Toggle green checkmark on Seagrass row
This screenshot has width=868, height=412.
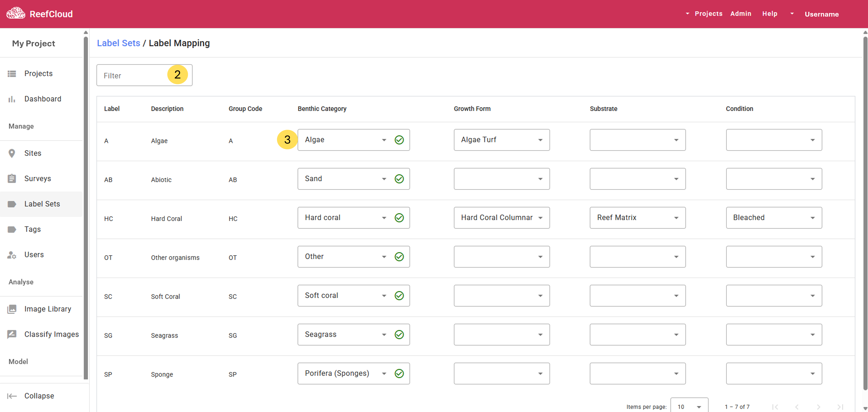[x=399, y=334]
